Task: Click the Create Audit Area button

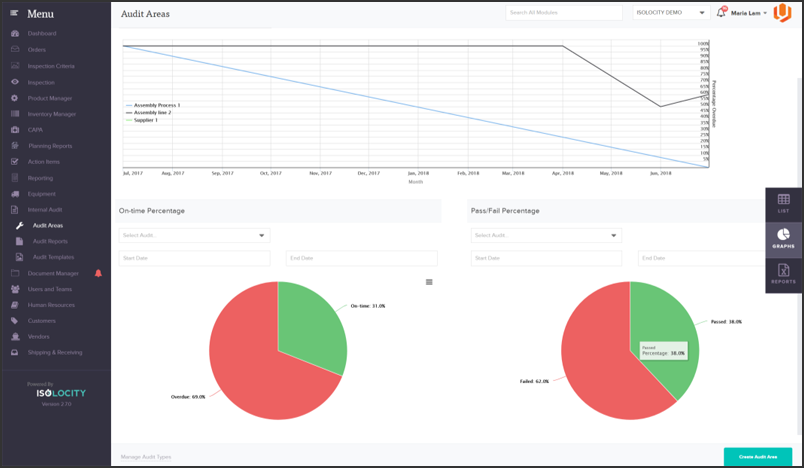Action: [758, 457]
